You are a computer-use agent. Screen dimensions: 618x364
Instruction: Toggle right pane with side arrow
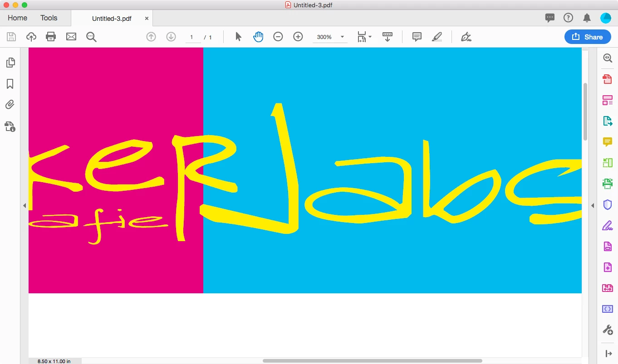(x=593, y=206)
